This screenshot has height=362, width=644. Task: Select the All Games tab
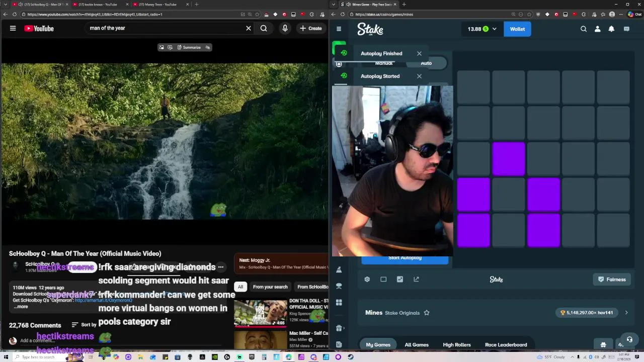(x=417, y=345)
